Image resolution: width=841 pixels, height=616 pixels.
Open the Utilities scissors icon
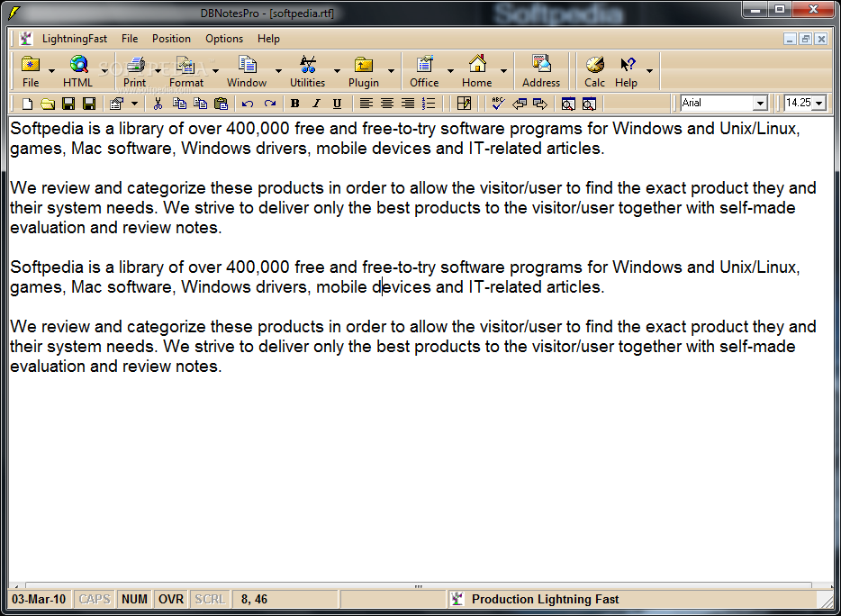307,65
